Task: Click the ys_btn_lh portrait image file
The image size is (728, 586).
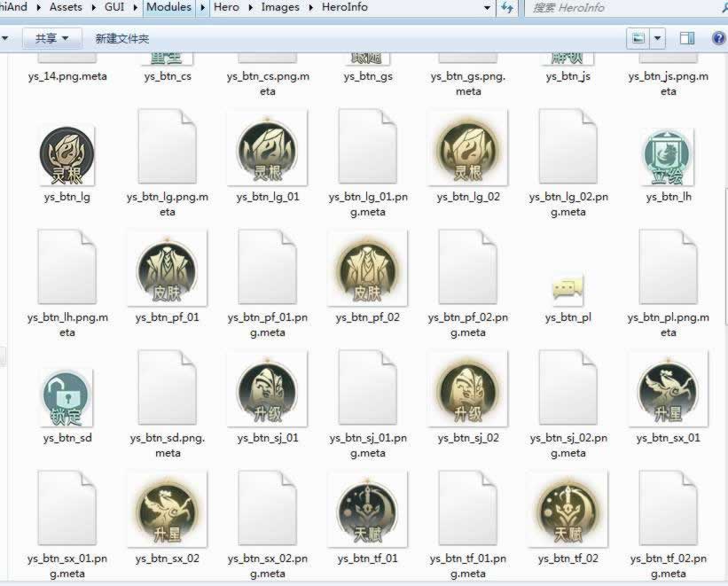Action: (668, 156)
